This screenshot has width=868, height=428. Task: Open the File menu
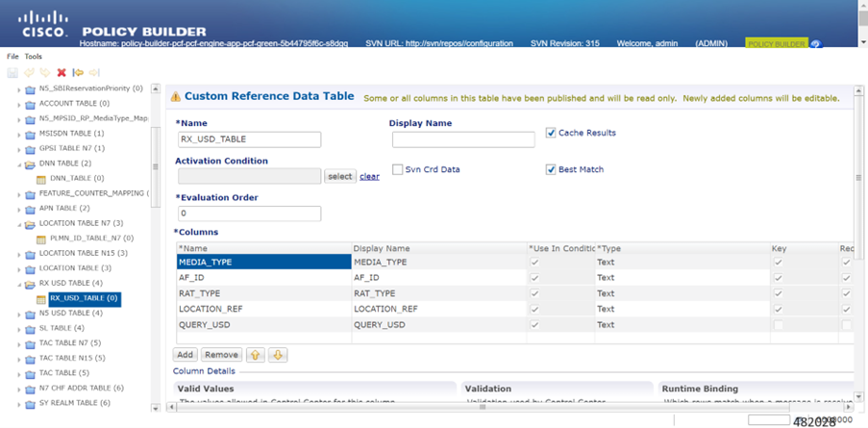(x=12, y=57)
